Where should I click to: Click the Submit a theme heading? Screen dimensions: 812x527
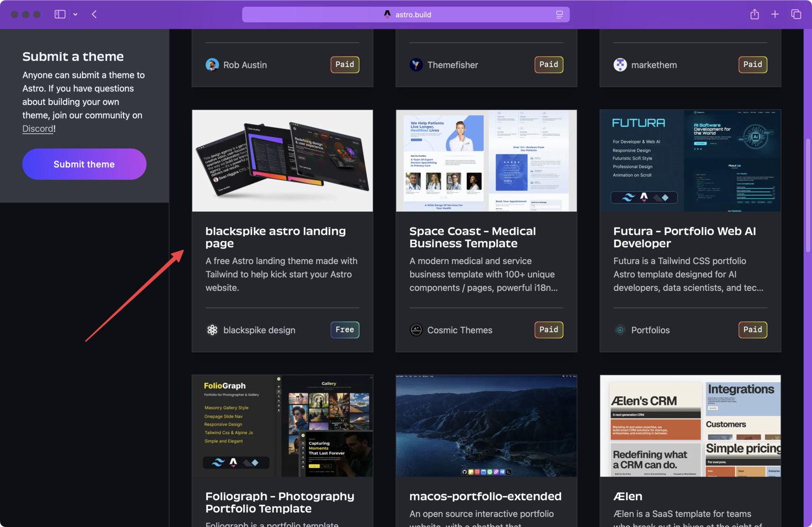(73, 56)
